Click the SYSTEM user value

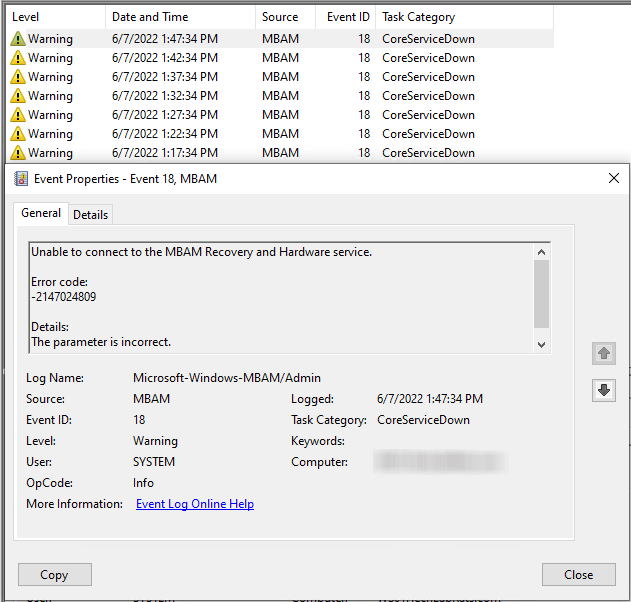[154, 462]
